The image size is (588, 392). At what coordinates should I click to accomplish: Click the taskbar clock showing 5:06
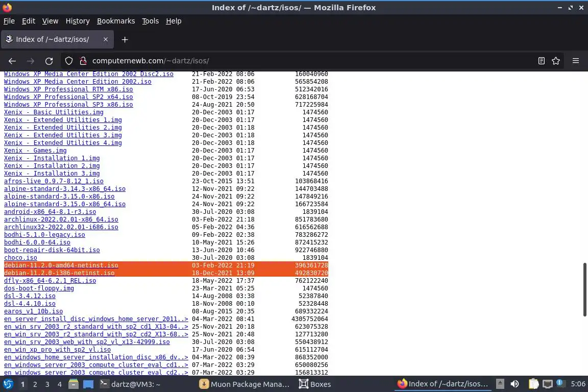coord(578,384)
